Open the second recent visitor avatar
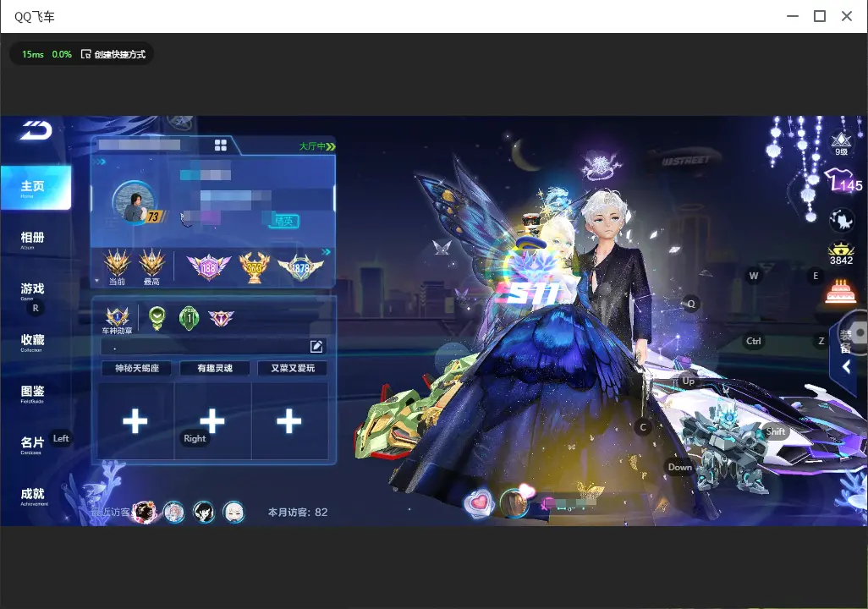The height and width of the screenshot is (609, 868). pos(173,512)
